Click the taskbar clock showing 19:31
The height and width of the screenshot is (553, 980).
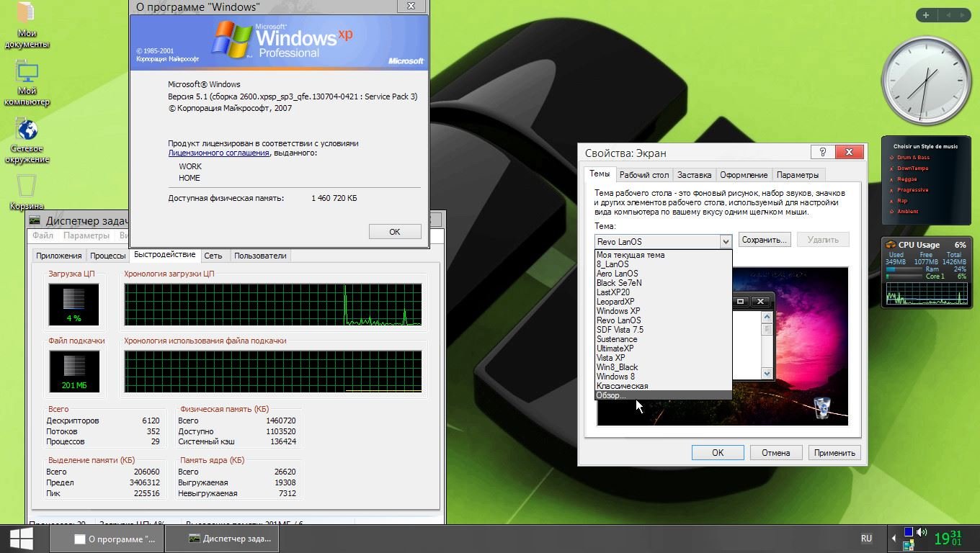tap(948, 538)
